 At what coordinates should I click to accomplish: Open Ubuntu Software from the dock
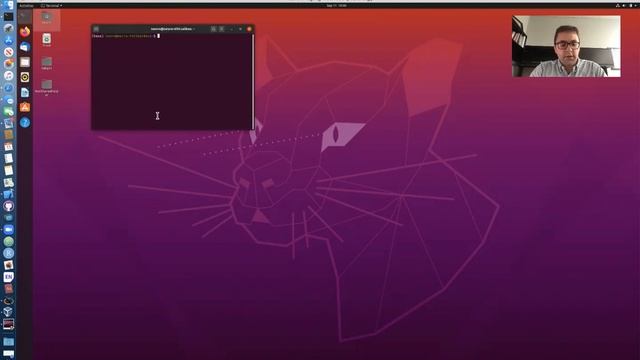25,107
